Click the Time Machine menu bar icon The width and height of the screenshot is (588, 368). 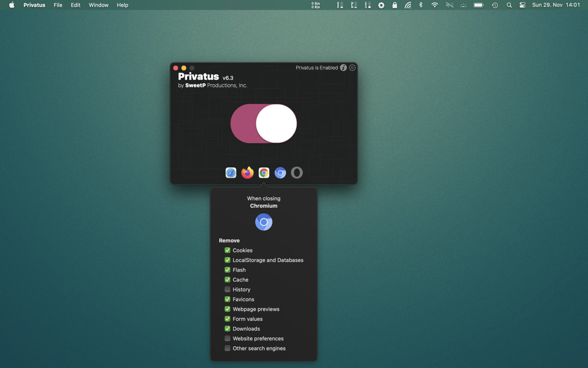click(495, 5)
